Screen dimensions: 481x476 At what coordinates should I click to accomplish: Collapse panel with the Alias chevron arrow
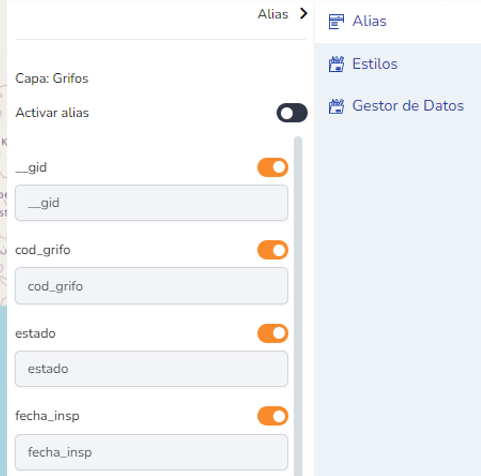pyautogui.click(x=303, y=14)
